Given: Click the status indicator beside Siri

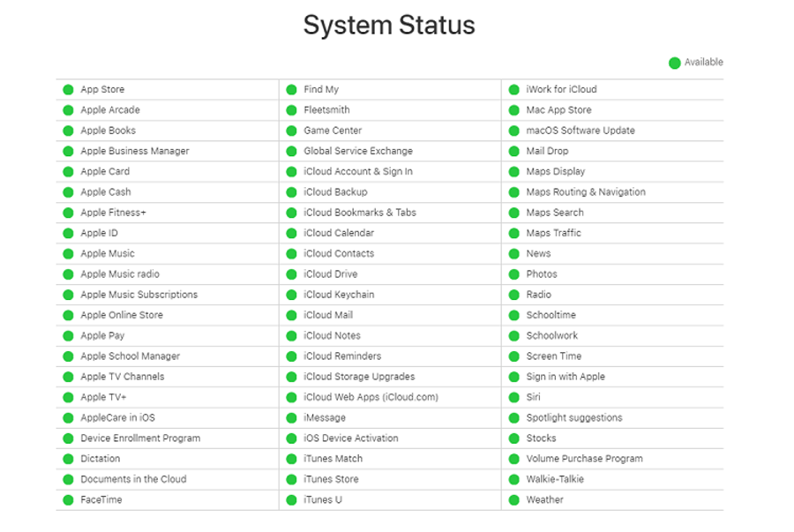Looking at the screenshot, I should 514,397.
